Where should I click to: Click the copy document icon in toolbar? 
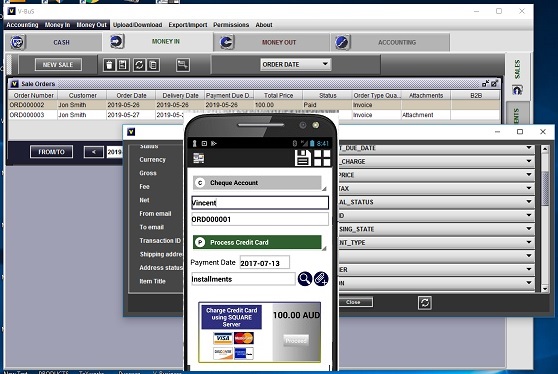point(153,65)
